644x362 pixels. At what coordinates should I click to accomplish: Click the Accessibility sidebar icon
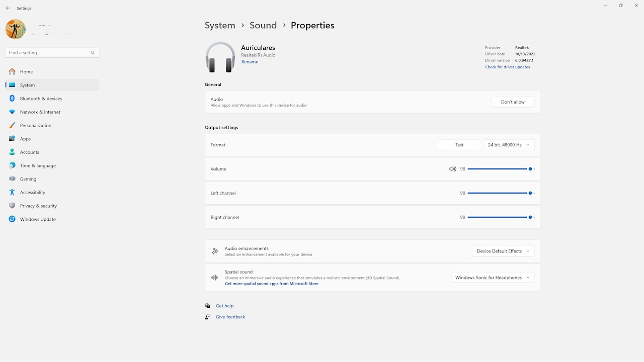pos(12,193)
